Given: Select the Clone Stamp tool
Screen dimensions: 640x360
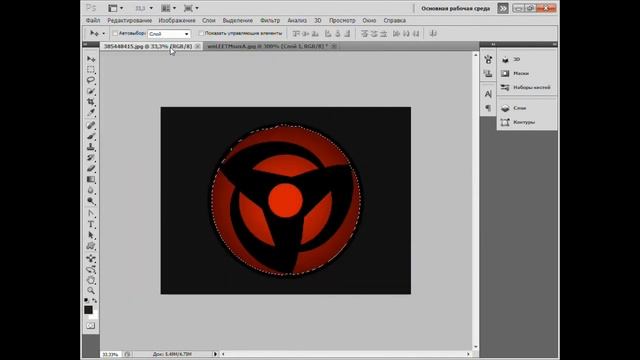Looking at the screenshot, I should coord(91,147).
